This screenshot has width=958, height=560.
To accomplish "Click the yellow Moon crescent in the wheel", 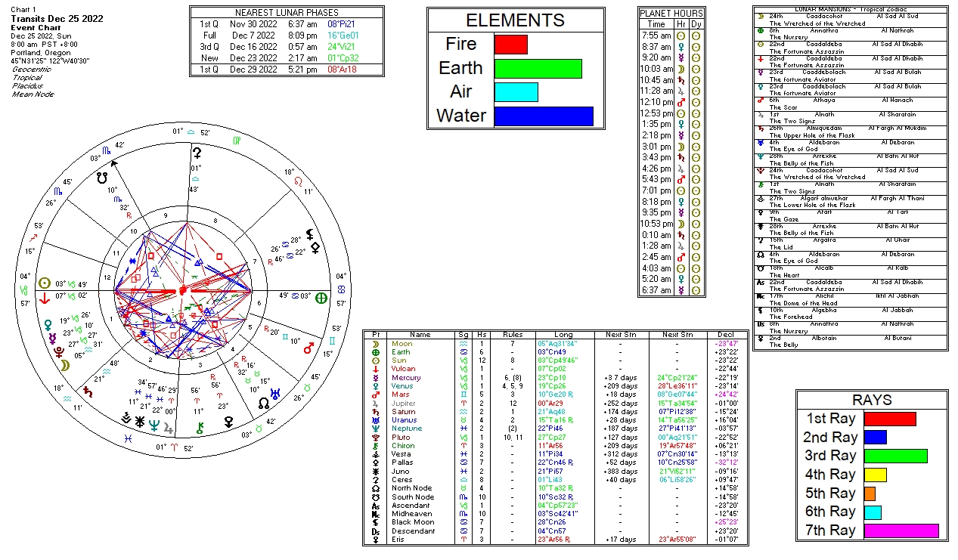I will [x=66, y=364].
